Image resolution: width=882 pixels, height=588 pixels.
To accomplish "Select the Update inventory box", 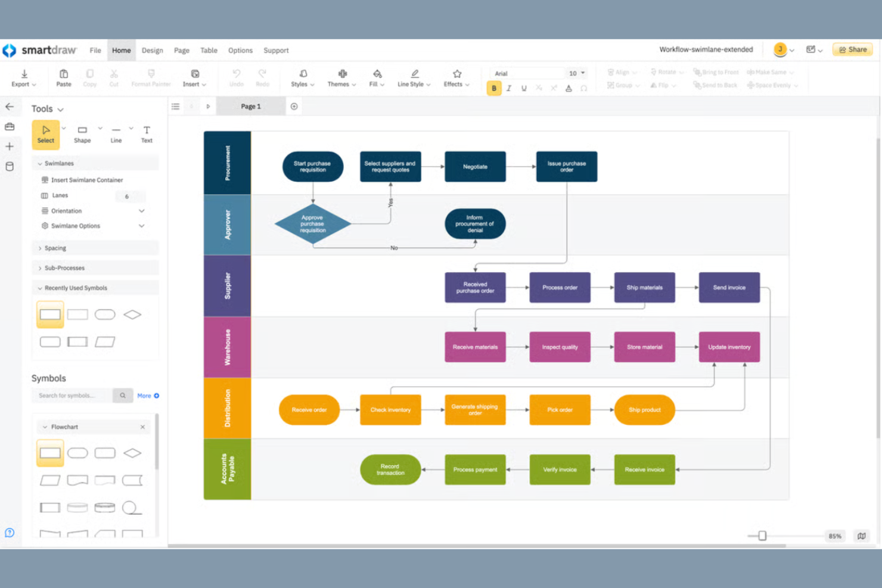I will tap(729, 347).
